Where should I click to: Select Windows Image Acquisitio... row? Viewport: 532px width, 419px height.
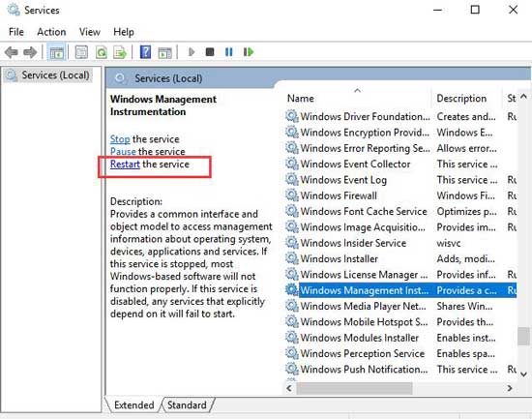click(400, 227)
